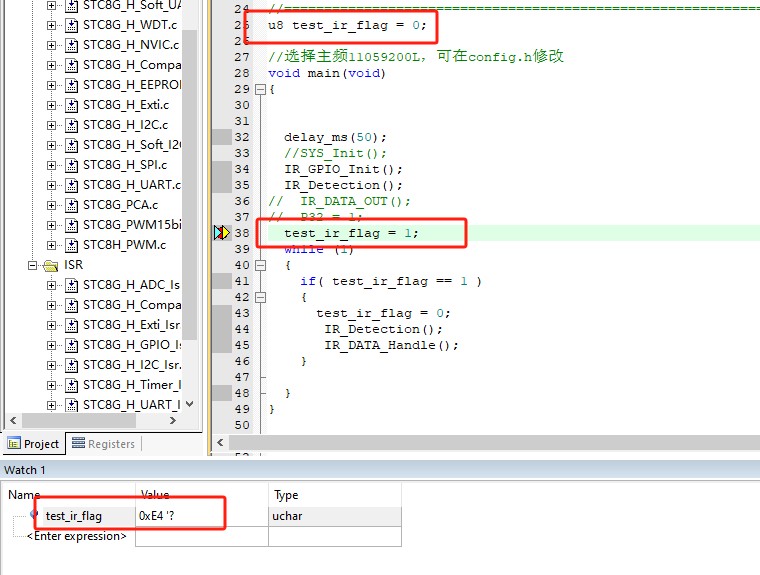Expand the STC8G_H_Exti.c tree node
The image size is (760, 575).
point(52,105)
